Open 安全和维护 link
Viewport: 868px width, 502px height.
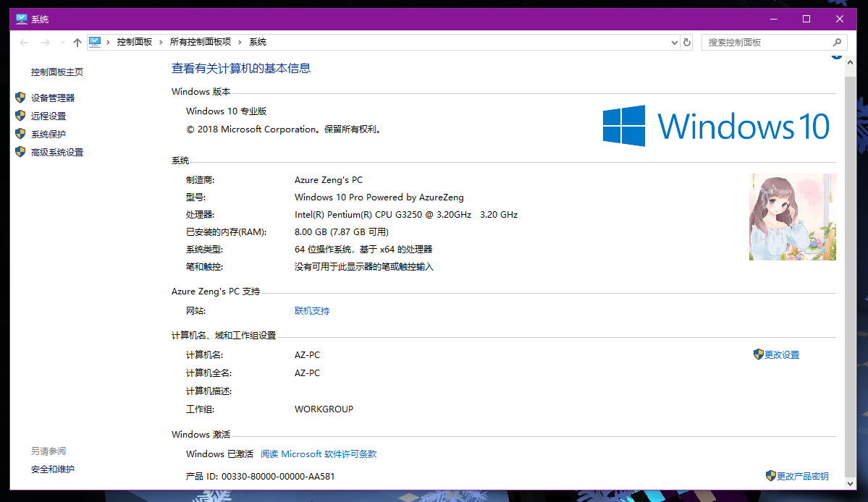(53, 469)
